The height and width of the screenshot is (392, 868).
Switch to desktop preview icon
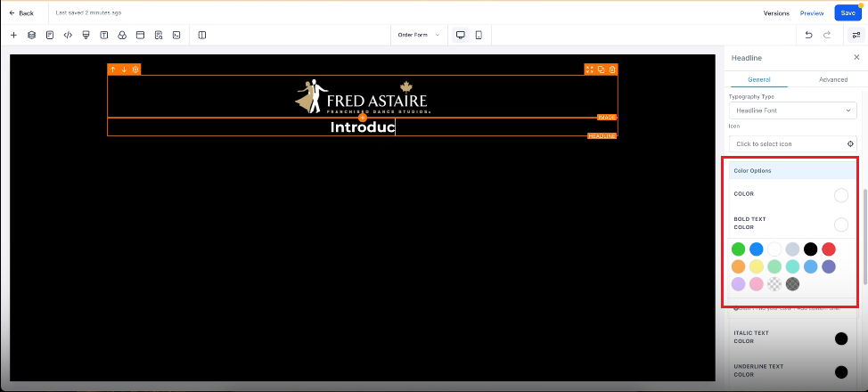(460, 35)
